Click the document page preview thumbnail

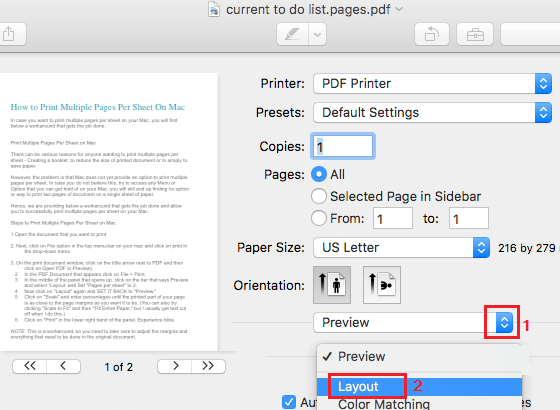click(109, 212)
